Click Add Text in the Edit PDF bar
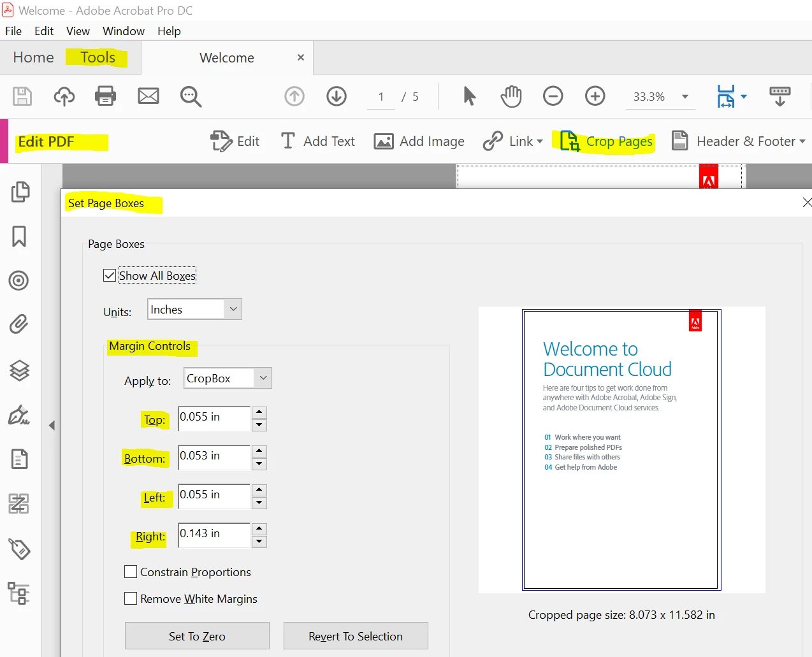Image resolution: width=812 pixels, height=657 pixels. click(317, 141)
